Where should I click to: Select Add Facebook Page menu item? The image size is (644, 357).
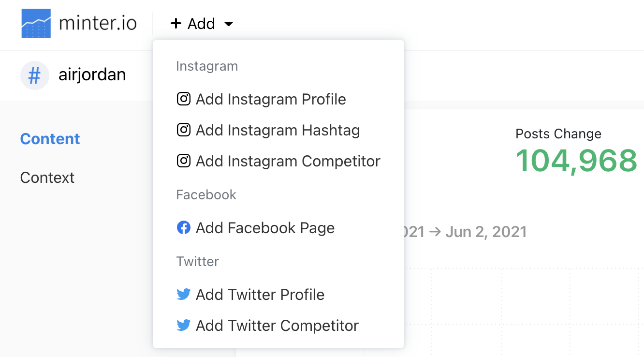click(265, 228)
